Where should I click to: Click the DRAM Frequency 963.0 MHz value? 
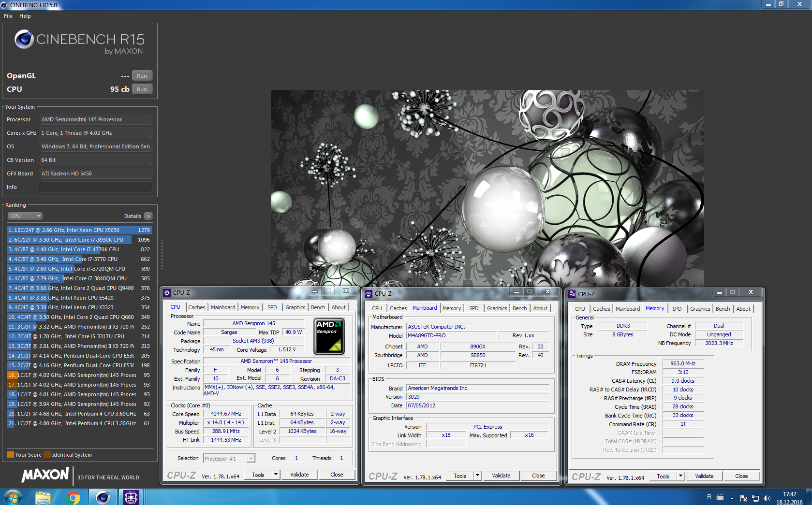(683, 363)
